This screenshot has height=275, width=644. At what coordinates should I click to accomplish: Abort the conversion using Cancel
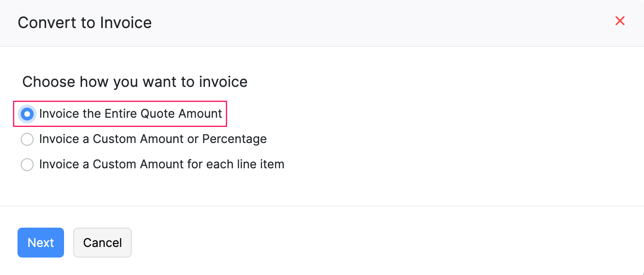(102, 242)
